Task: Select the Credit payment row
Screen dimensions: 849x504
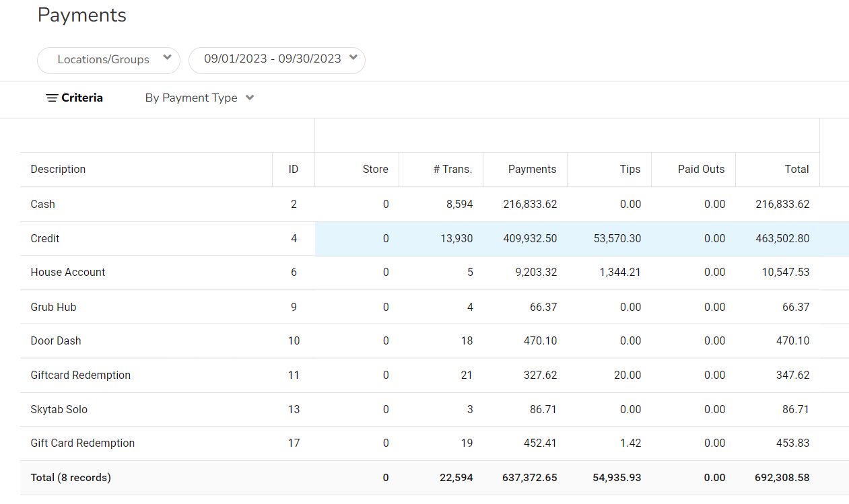Action: [45, 239]
